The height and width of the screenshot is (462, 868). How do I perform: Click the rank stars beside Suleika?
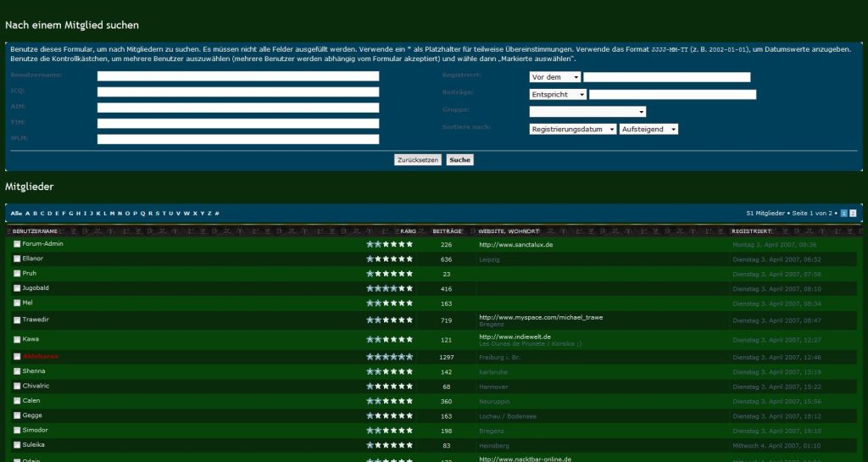[x=389, y=445]
